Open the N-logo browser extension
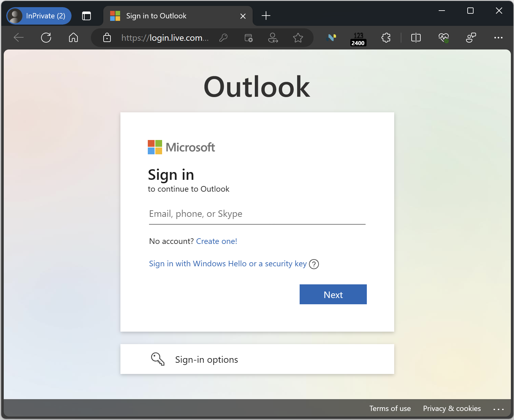 pyautogui.click(x=331, y=38)
